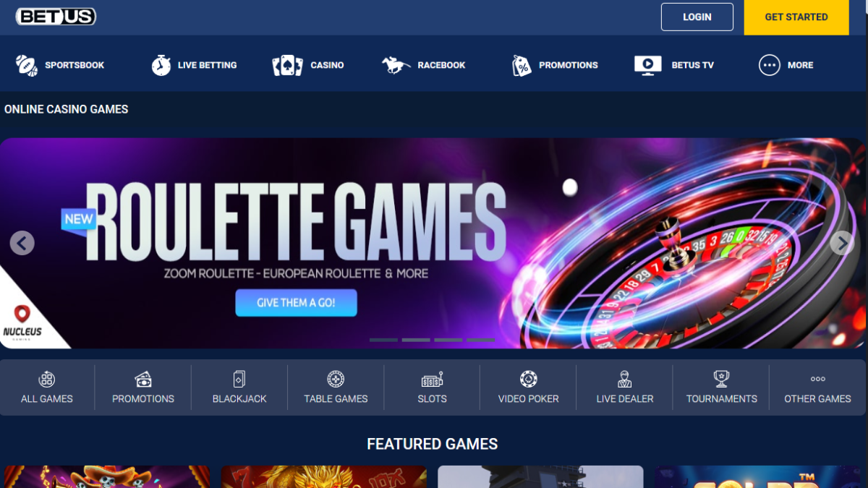Screen dimensions: 868x488
Task: Open BetUS TV monitor icon
Action: [x=647, y=65]
